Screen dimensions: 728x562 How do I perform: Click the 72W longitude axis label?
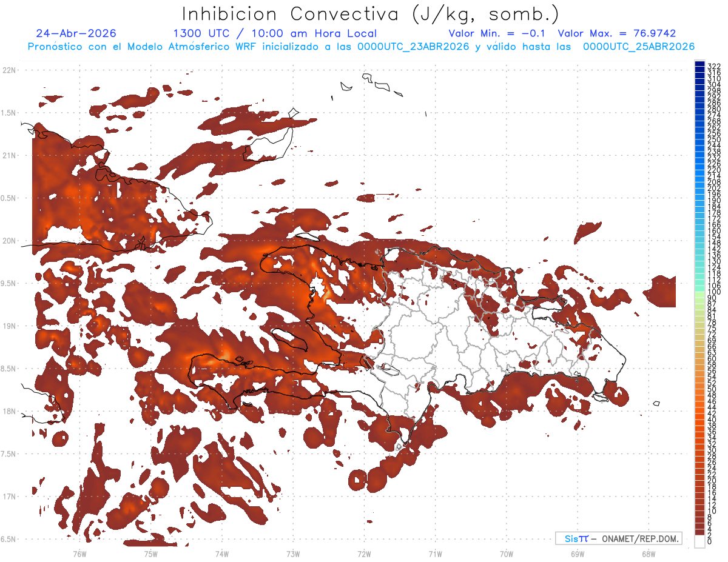click(x=364, y=554)
